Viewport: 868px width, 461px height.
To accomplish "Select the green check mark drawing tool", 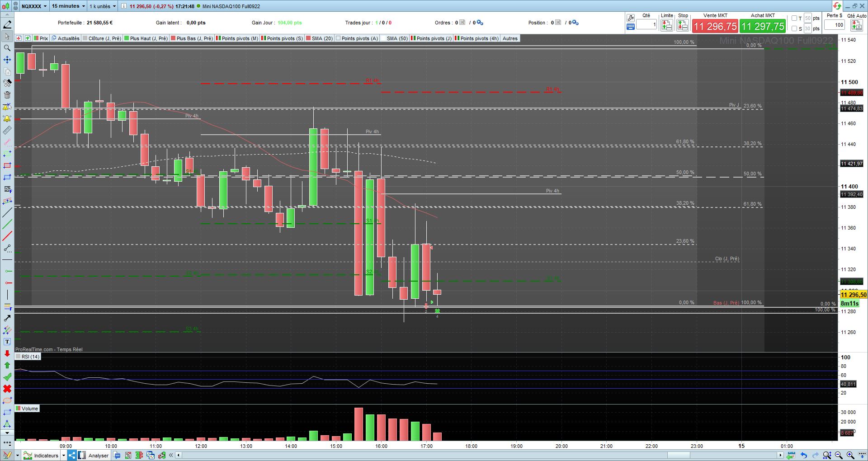I will click(x=7, y=377).
